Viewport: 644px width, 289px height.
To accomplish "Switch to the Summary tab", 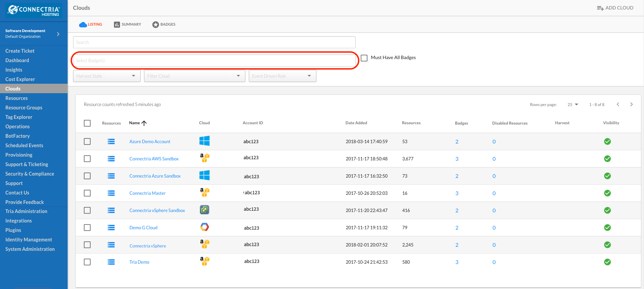I will [x=127, y=24].
